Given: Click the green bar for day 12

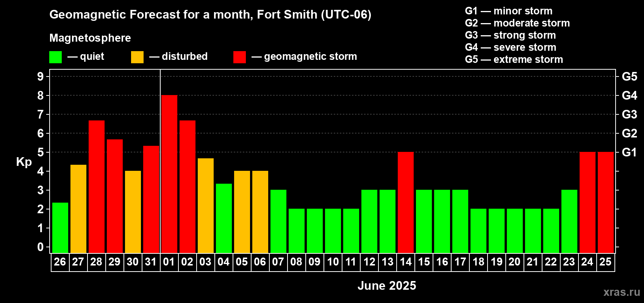Looking at the screenshot, I should (x=369, y=221).
